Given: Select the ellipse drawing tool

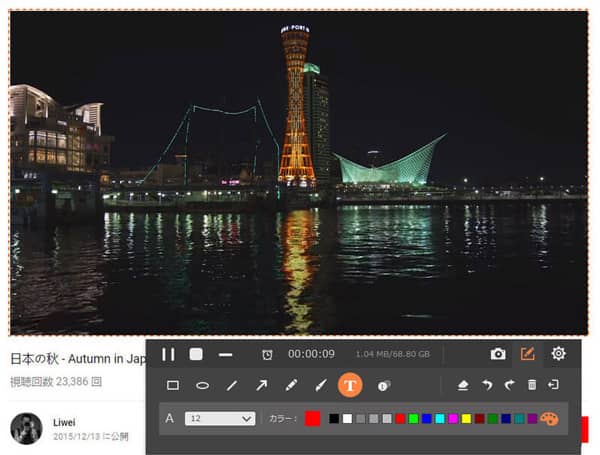Looking at the screenshot, I should (202, 385).
